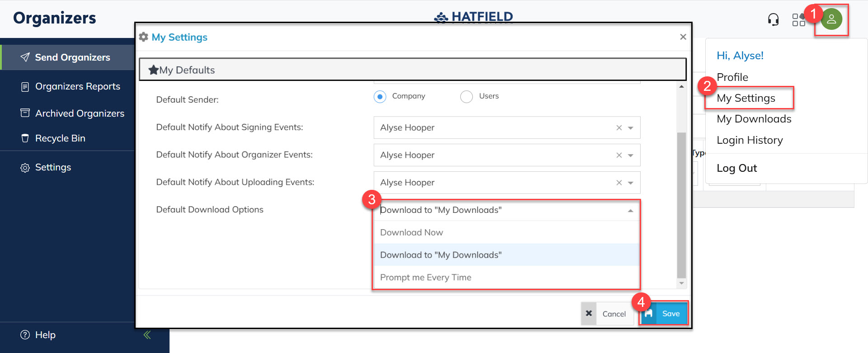Clear Uploading Events notify selection
Viewport: 868px width, 353px height.
619,183
